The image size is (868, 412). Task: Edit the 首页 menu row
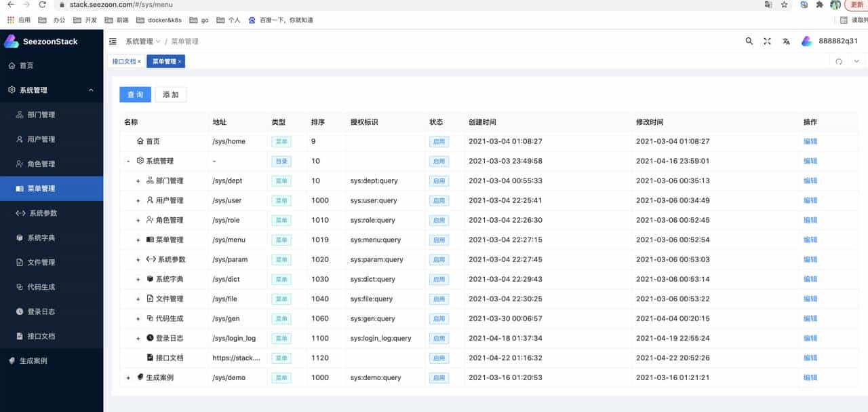810,142
